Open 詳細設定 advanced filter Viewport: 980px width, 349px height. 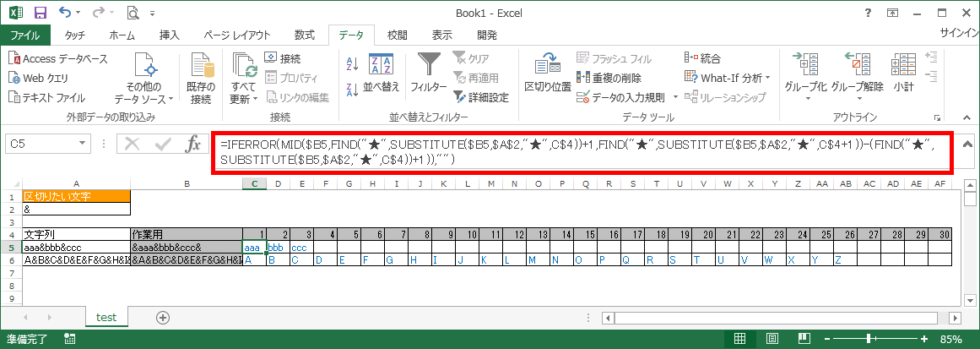pos(480,97)
